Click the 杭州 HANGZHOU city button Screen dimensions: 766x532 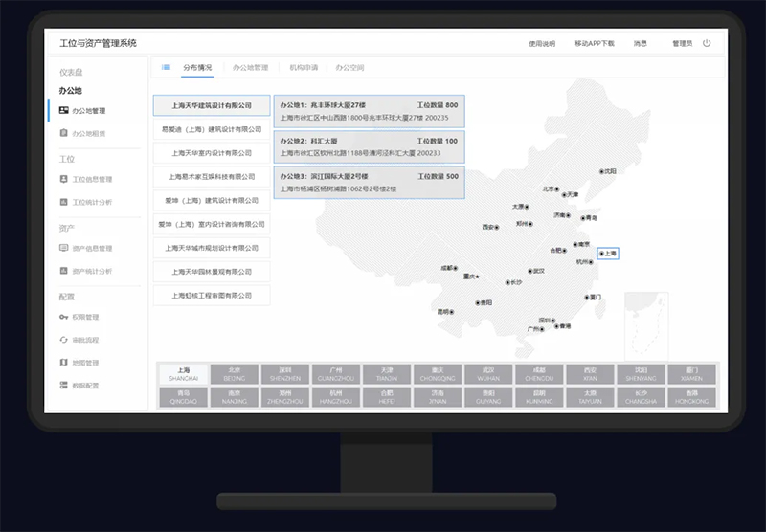coord(336,397)
